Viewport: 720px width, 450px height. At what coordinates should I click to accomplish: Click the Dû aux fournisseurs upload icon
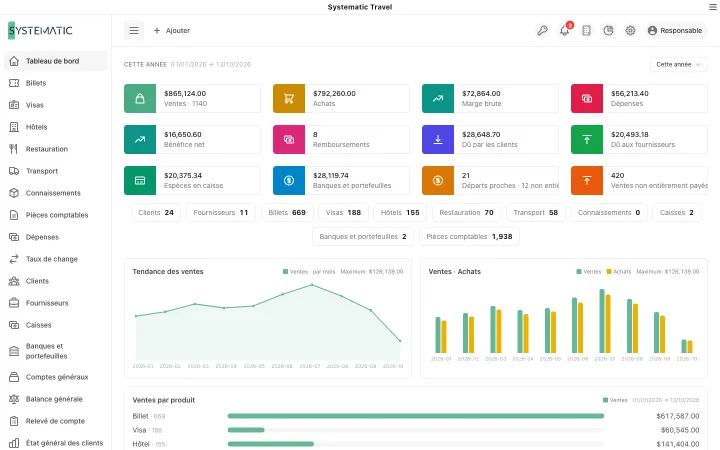click(x=587, y=139)
